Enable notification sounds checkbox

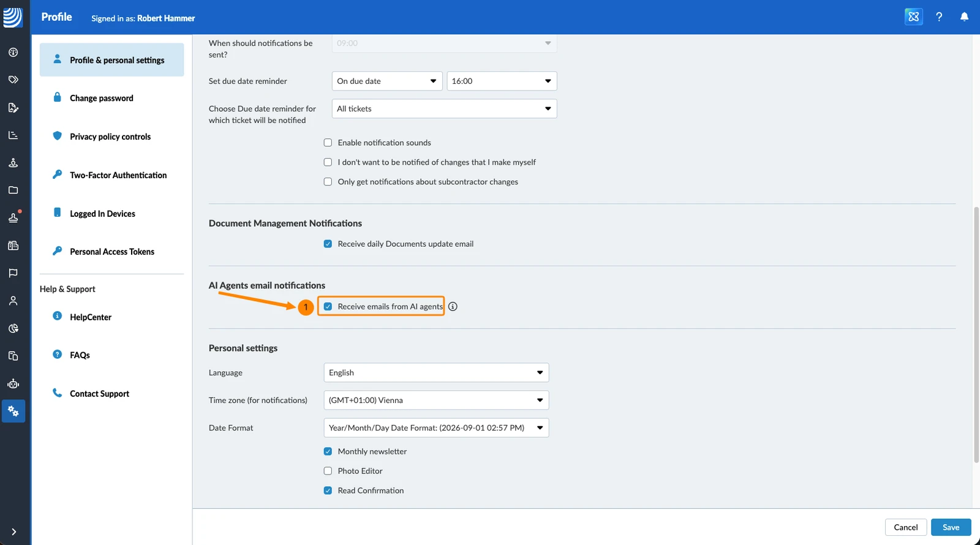pyautogui.click(x=328, y=143)
